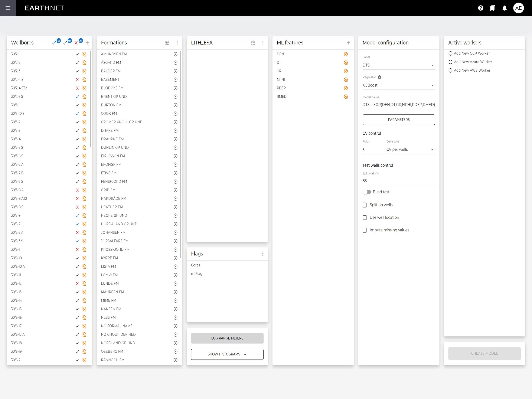Click the LOG RANGE FILTERS button
Viewport: 532px width, 399px height.
click(x=227, y=338)
